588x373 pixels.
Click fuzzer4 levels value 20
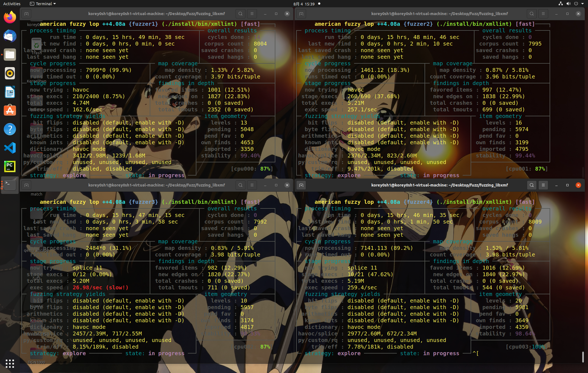pos(519,301)
